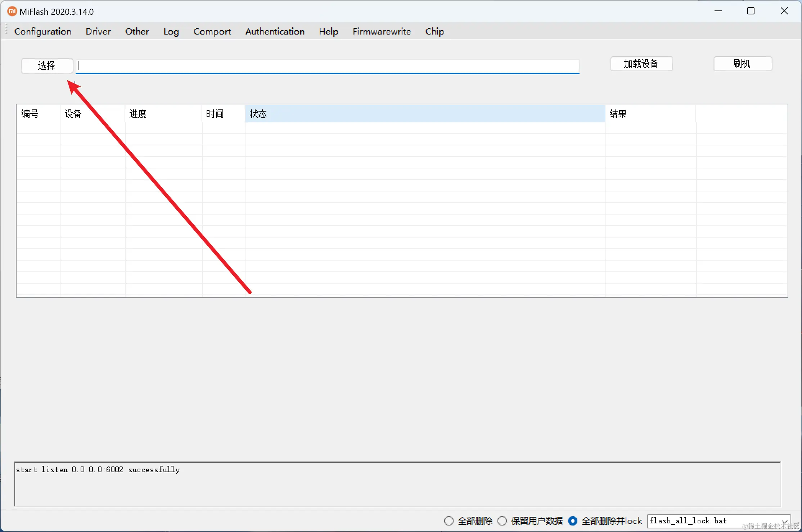Viewport: 802px width, 532px height.
Task: Click the 状态 column header
Action: point(425,114)
